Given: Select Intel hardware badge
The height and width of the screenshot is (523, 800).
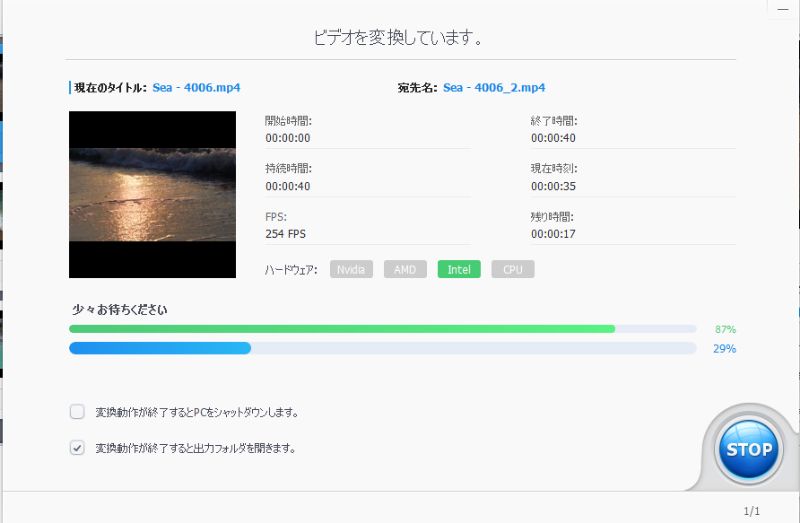Looking at the screenshot, I should [x=459, y=269].
